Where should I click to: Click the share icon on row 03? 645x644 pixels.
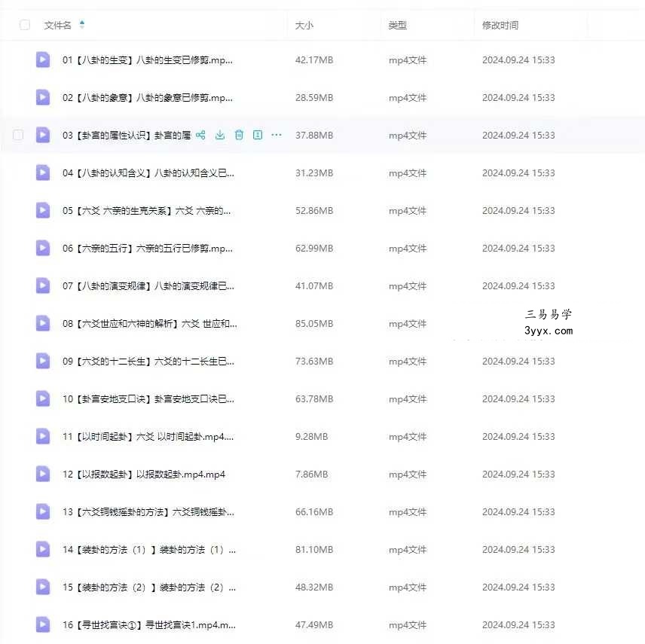(200, 135)
